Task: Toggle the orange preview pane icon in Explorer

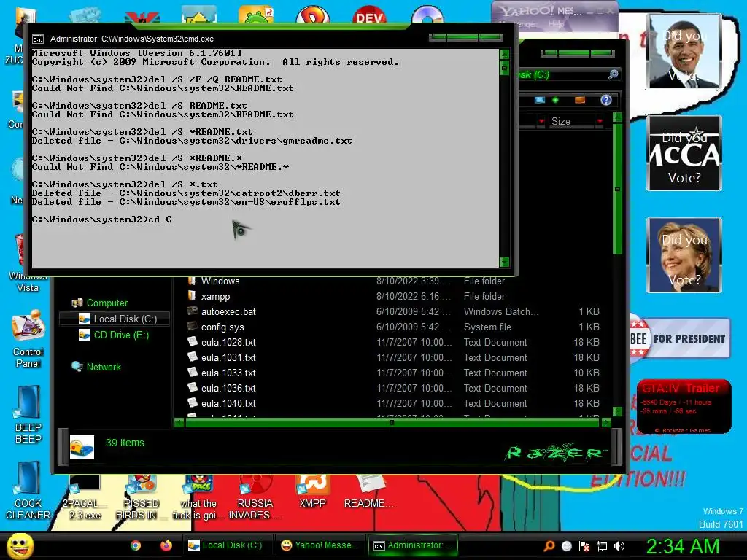Action: point(580,100)
